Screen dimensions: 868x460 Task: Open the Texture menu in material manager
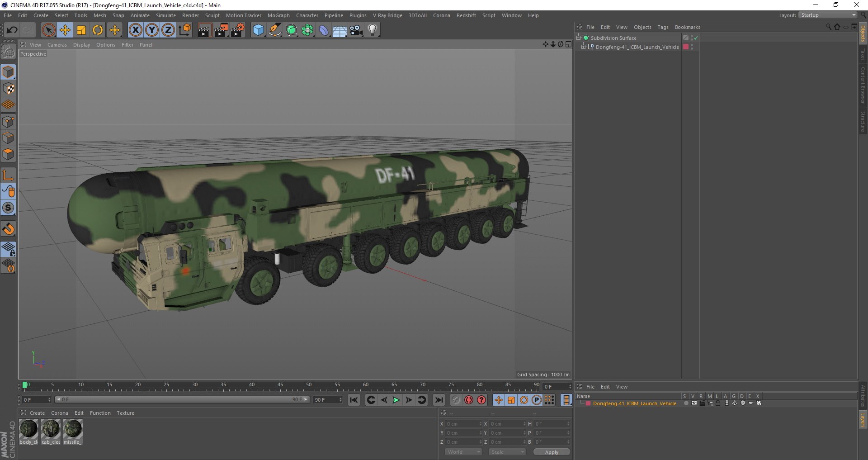tap(125, 413)
